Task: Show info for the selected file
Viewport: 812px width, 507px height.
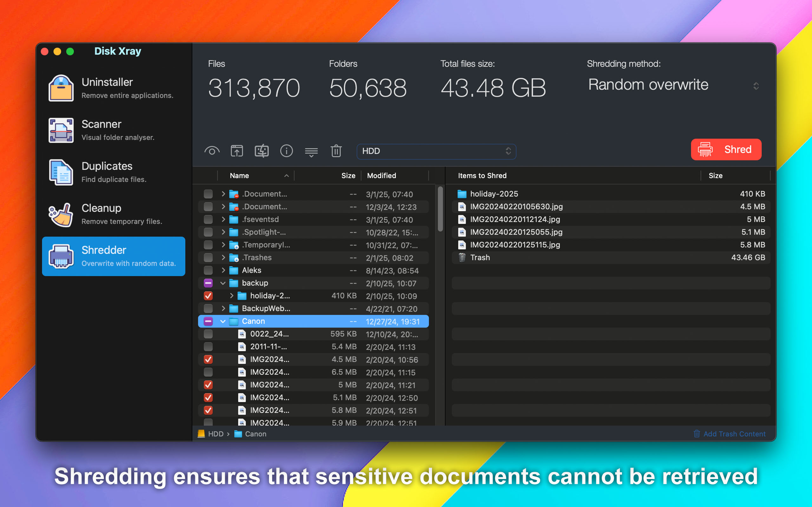Action: 286,151
